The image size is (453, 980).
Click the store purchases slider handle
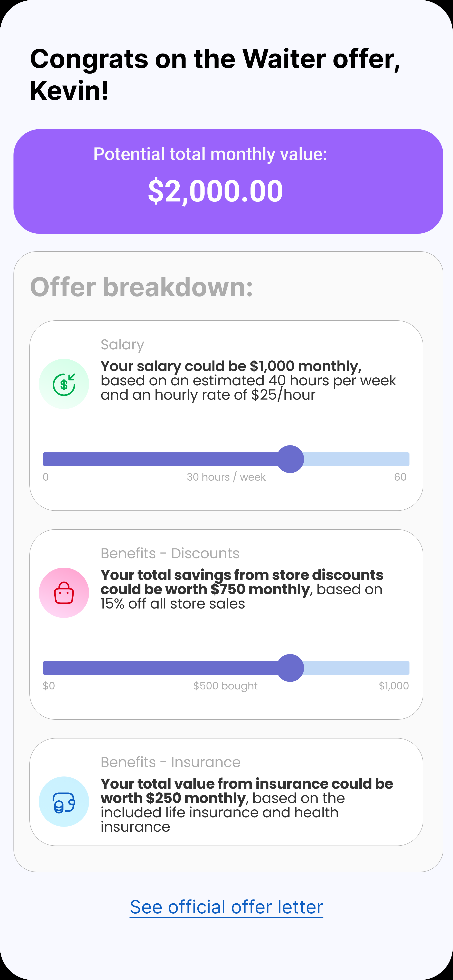click(x=290, y=668)
